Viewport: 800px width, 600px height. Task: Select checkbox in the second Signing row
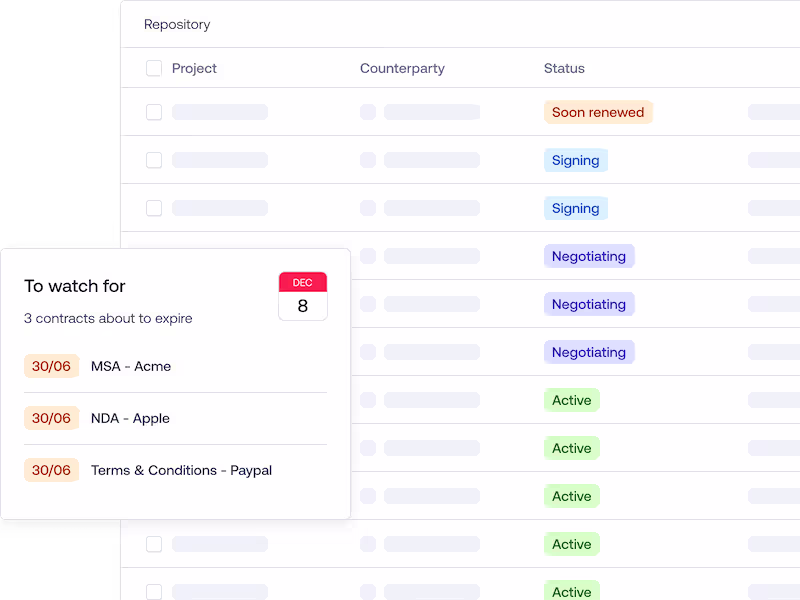(154, 208)
